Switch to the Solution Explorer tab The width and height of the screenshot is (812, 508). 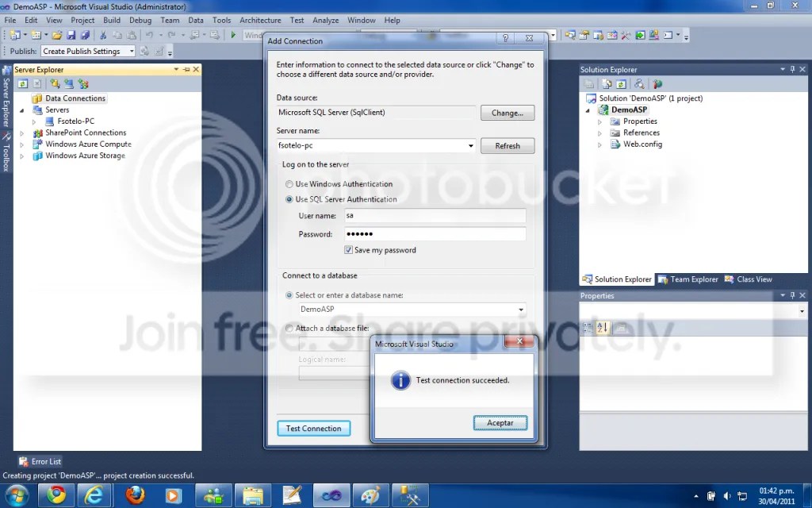tap(617, 279)
